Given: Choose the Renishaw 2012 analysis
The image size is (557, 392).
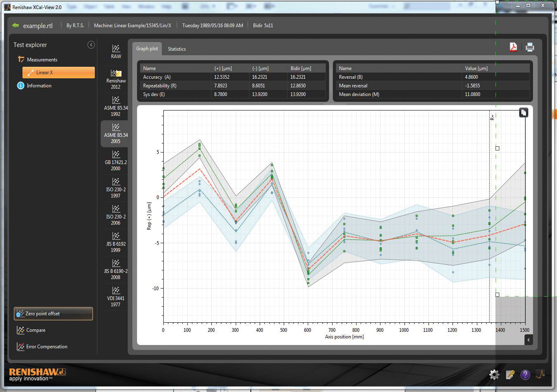Looking at the screenshot, I should tap(116, 79).
